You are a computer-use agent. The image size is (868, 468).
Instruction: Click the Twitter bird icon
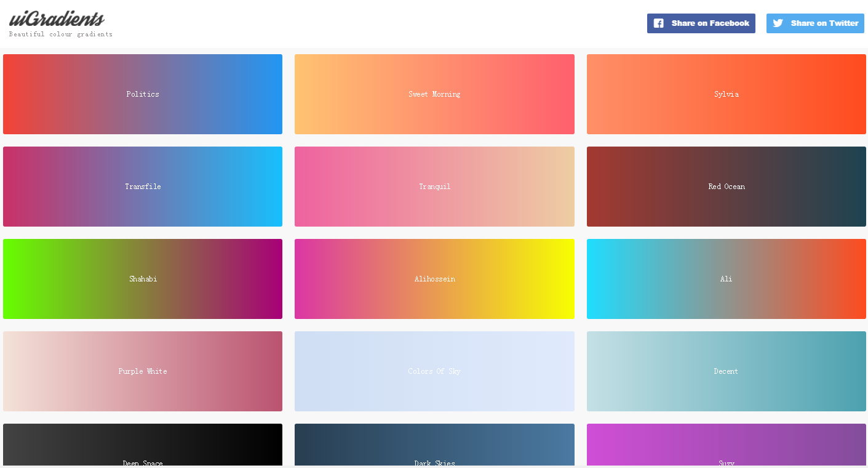coord(778,23)
